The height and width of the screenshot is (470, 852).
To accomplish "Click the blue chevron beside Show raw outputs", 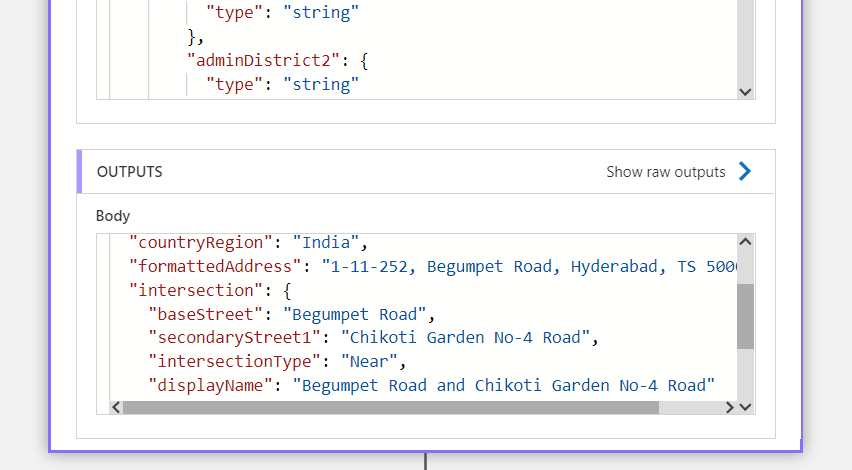I will coord(744,172).
